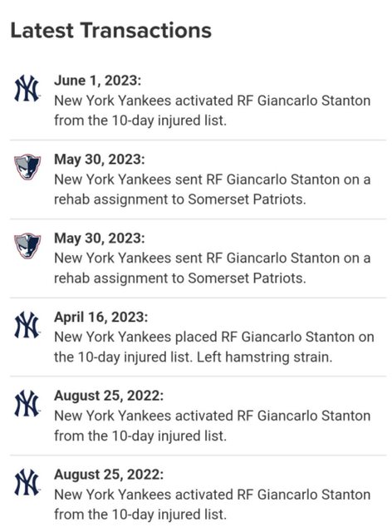Click the last August 25, 2022 date label
This screenshot has height=532, width=392.
click(x=109, y=475)
